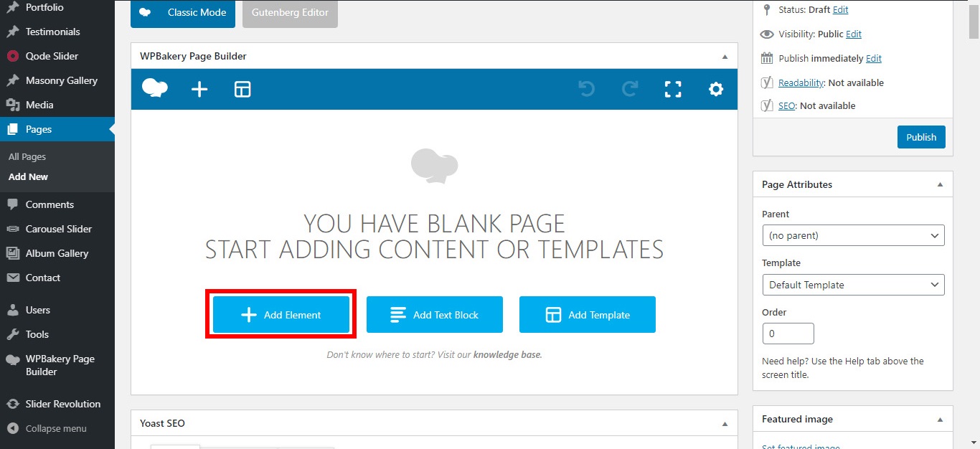This screenshot has height=449, width=980.
Task: Click the plus icon in builder toolbar
Action: click(x=199, y=89)
